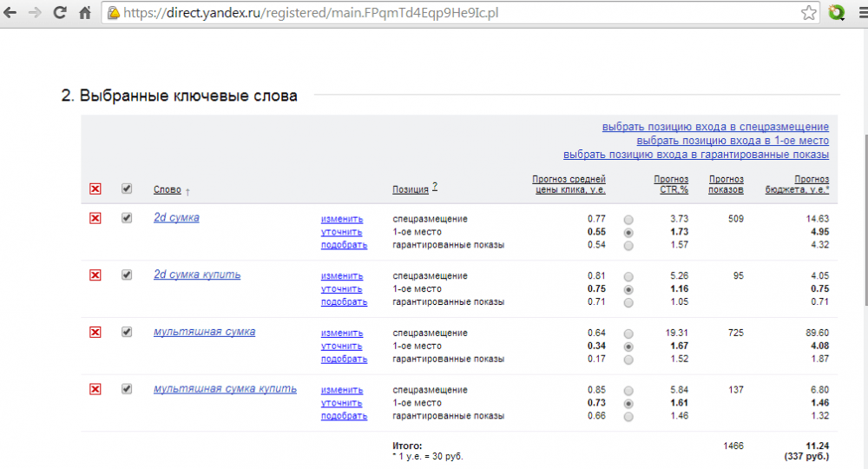This screenshot has width=868, height=469.
Task: Click 'изменить' for '2d сумка купить'
Action: pyautogui.click(x=341, y=275)
